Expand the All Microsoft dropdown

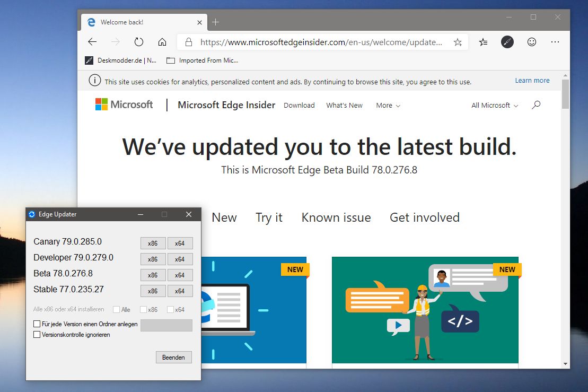[495, 106]
